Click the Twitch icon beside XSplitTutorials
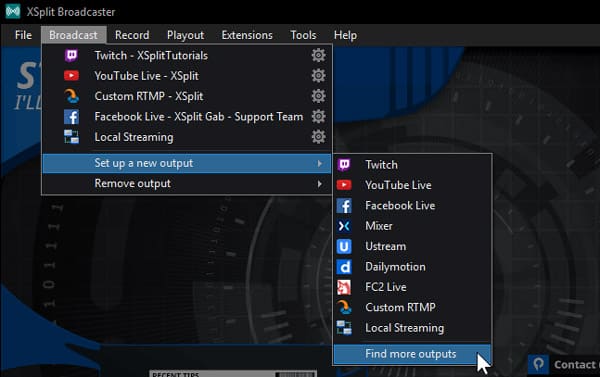 pyautogui.click(x=71, y=55)
